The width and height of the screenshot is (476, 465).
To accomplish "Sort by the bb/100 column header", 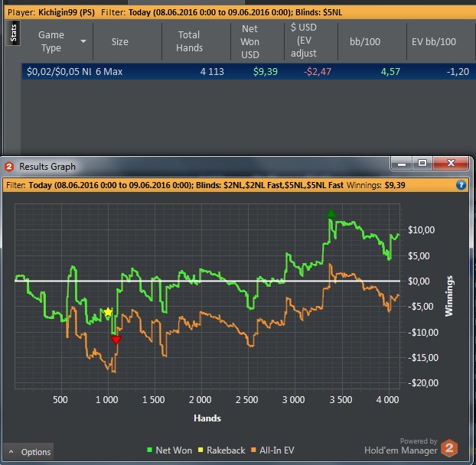I will (x=365, y=41).
